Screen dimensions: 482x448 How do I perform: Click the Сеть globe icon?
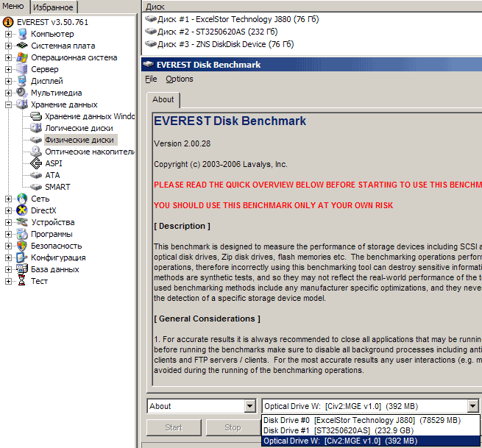click(22, 199)
